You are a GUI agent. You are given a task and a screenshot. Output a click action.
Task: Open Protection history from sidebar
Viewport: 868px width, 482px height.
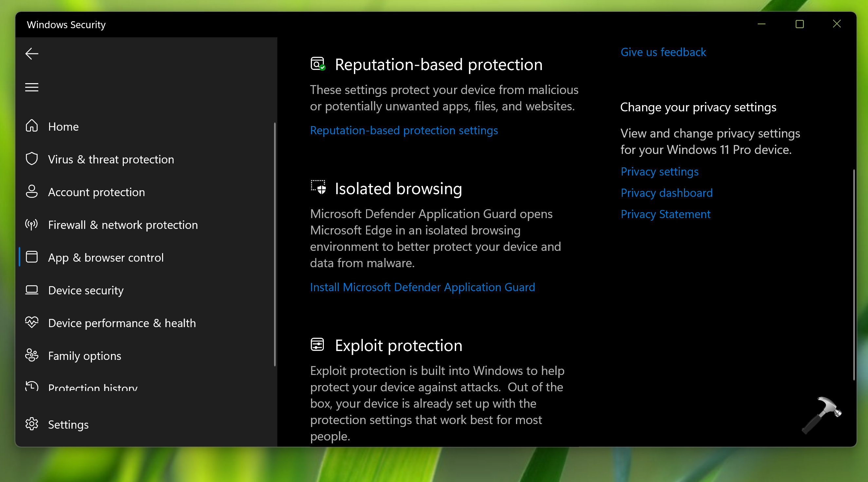tap(93, 387)
